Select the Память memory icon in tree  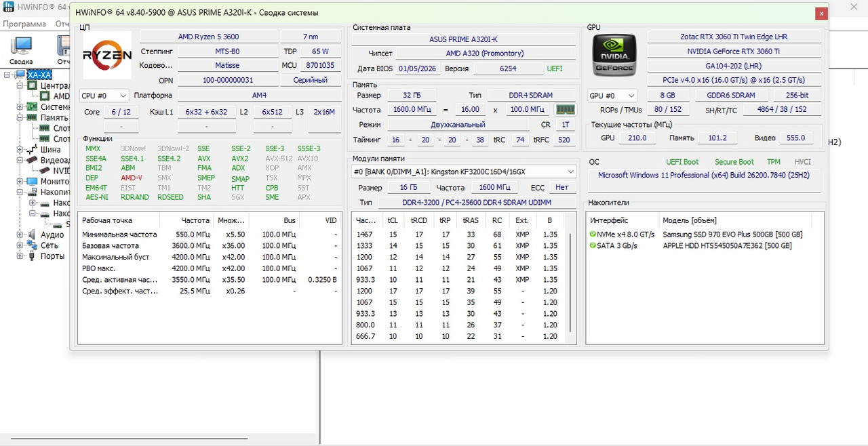[32, 117]
